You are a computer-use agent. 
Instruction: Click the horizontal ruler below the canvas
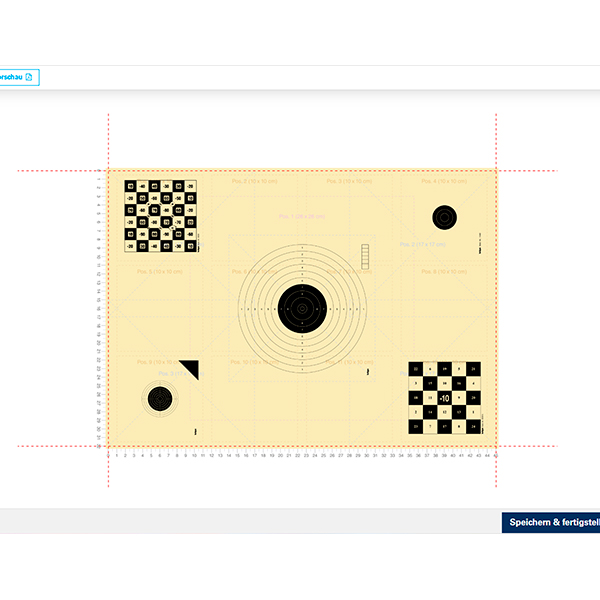[300, 455]
